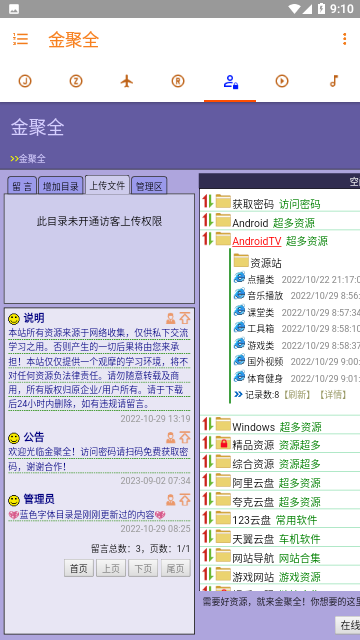Go to 首页 of messages

tap(79, 568)
